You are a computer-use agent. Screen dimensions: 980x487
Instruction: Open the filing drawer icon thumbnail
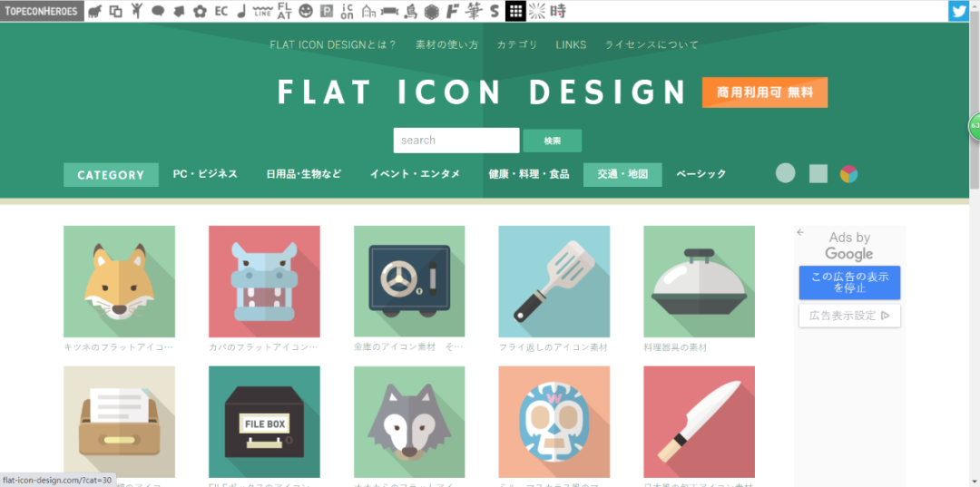tap(120, 422)
